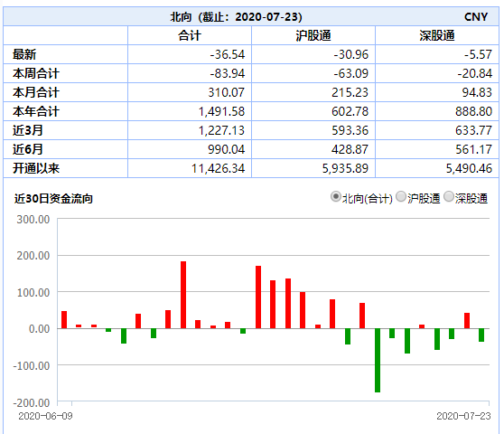This screenshot has width=504, height=434.
Task: Click the value 888.80
Action: [474, 111]
